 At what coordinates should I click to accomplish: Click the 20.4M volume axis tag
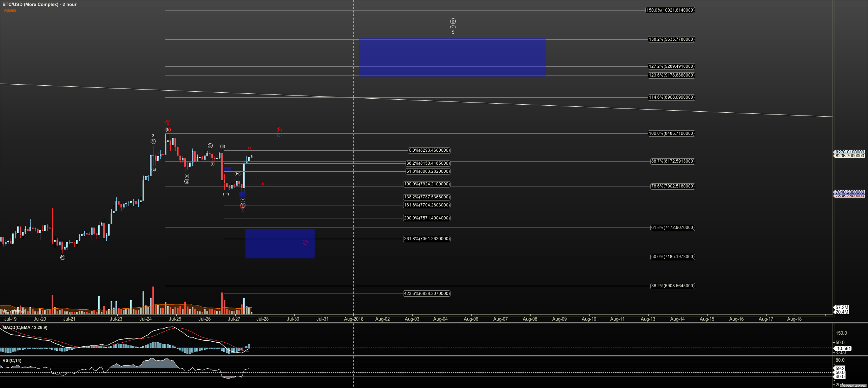(x=842, y=312)
